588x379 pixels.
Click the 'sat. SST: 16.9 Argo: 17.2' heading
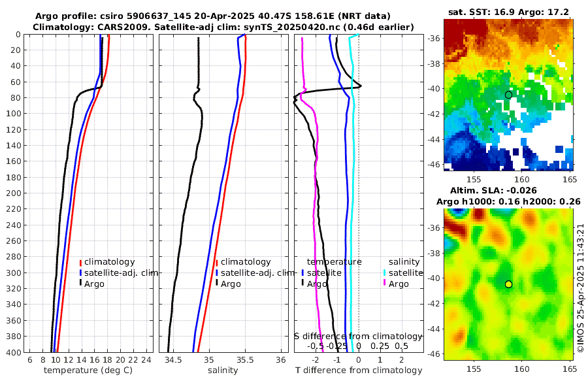coord(509,12)
